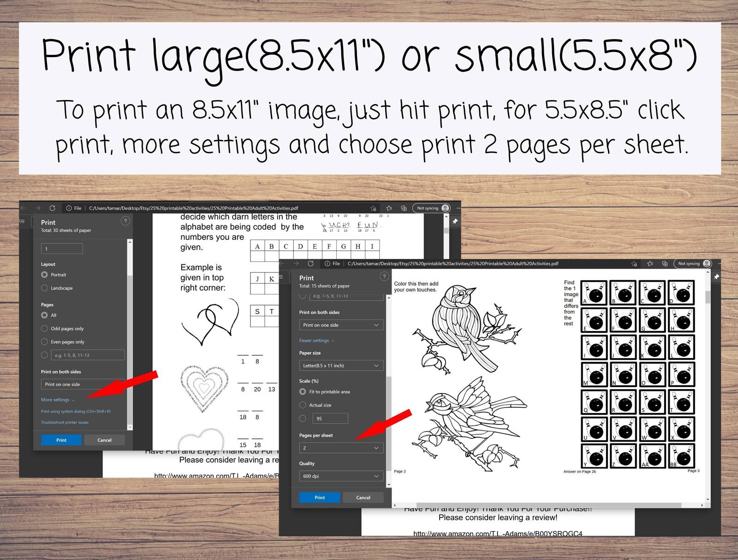Screen dimensions: 738x560
Task: Click the pin icon beside the bird coloring page
Action: click(716, 277)
